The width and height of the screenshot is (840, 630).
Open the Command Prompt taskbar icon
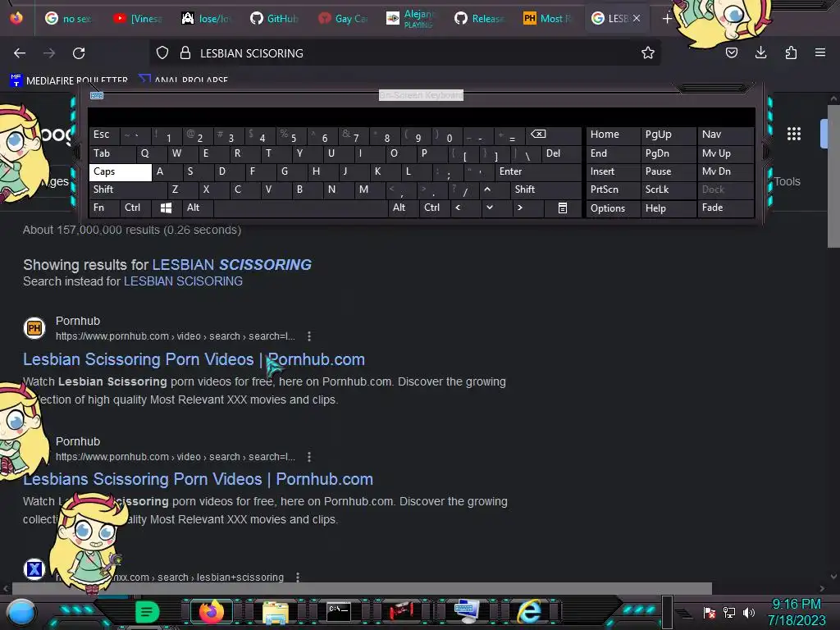point(339,612)
